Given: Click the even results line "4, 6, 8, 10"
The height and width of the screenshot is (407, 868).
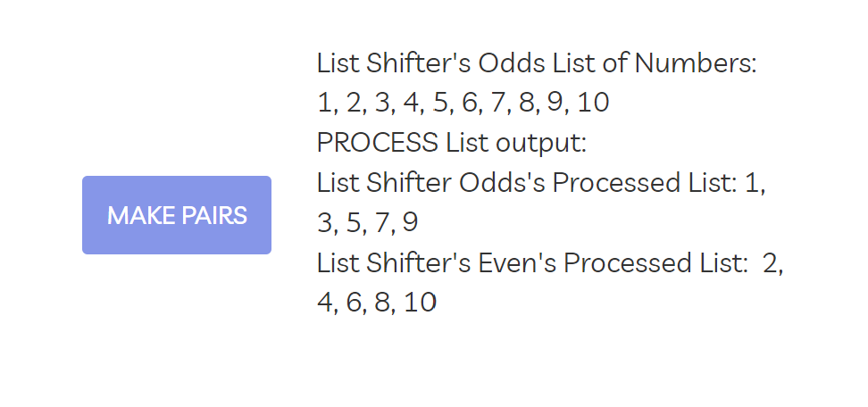Looking at the screenshot, I should [x=377, y=303].
